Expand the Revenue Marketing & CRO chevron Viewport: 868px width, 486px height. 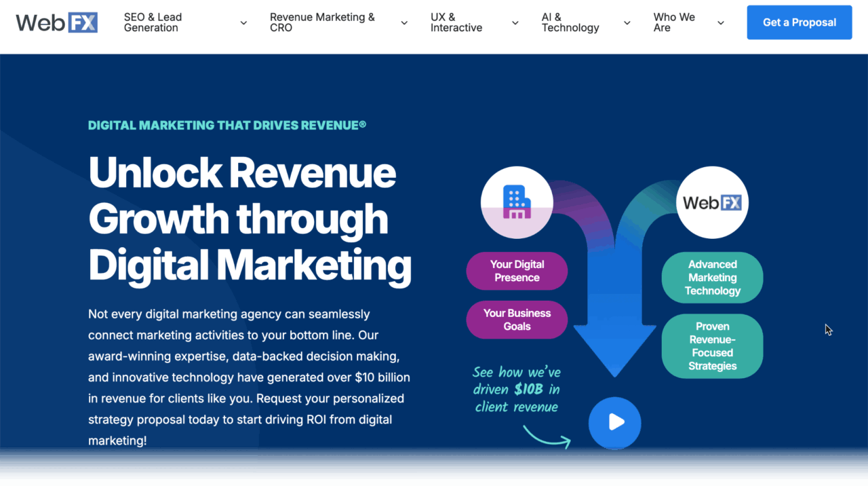click(x=404, y=23)
